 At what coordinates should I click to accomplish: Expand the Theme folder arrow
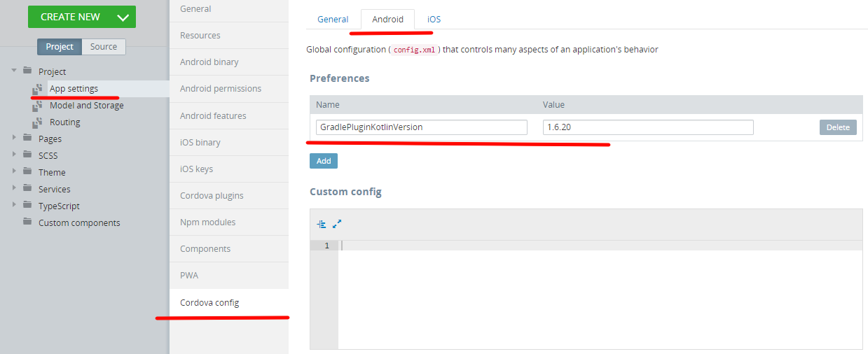pos(14,171)
